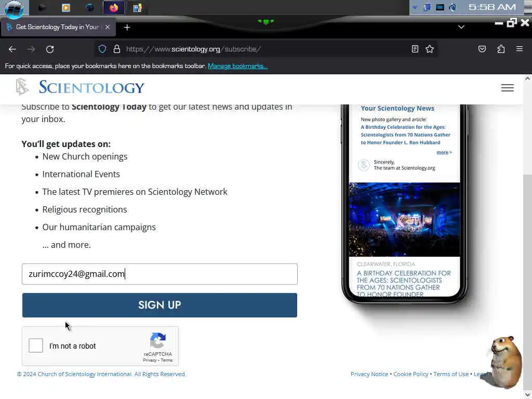Open a new browser tab
This screenshot has width=532, height=399.
pyautogui.click(x=127, y=27)
